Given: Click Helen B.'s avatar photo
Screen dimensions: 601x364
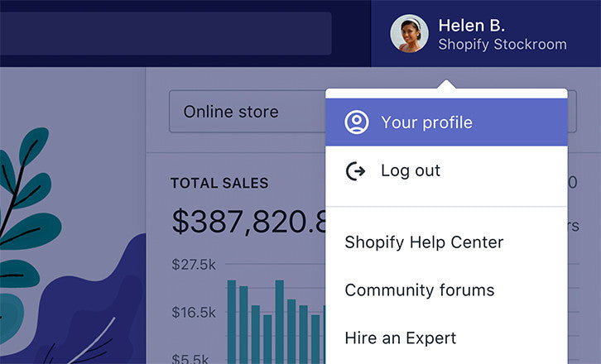Looking at the screenshot, I should click(x=409, y=34).
